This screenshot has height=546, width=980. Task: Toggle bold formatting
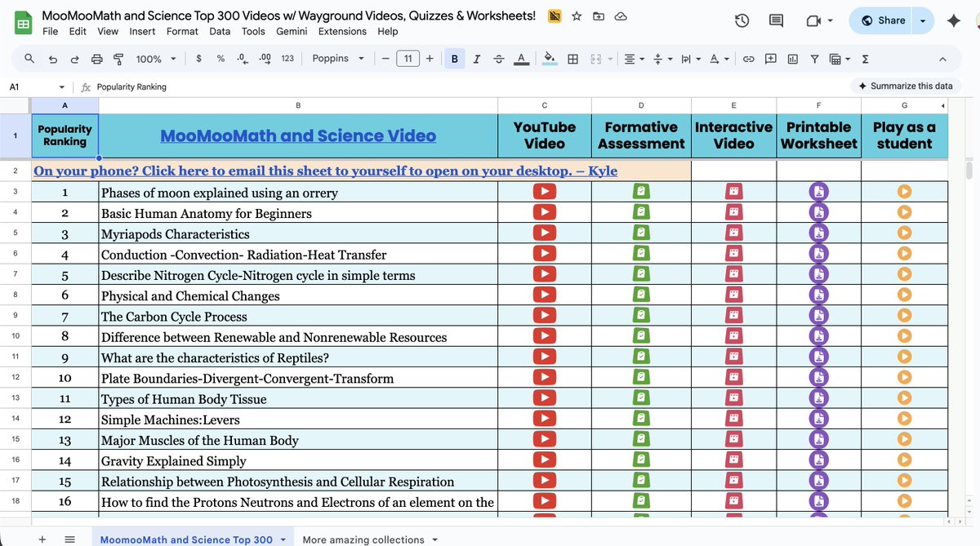pyautogui.click(x=455, y=59)
